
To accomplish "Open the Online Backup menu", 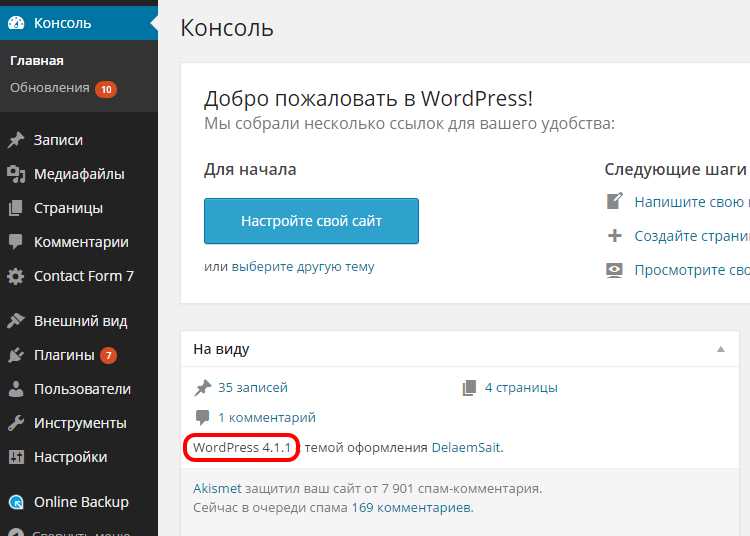I will pyautogui.click(x=79, y=502).
